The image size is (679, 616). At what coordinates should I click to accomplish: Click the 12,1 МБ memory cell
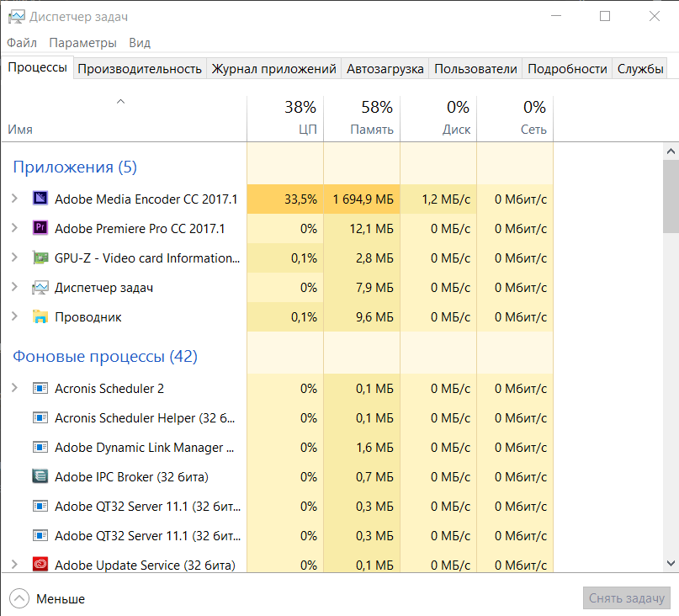pyautogui.click(x=362, y=228)
